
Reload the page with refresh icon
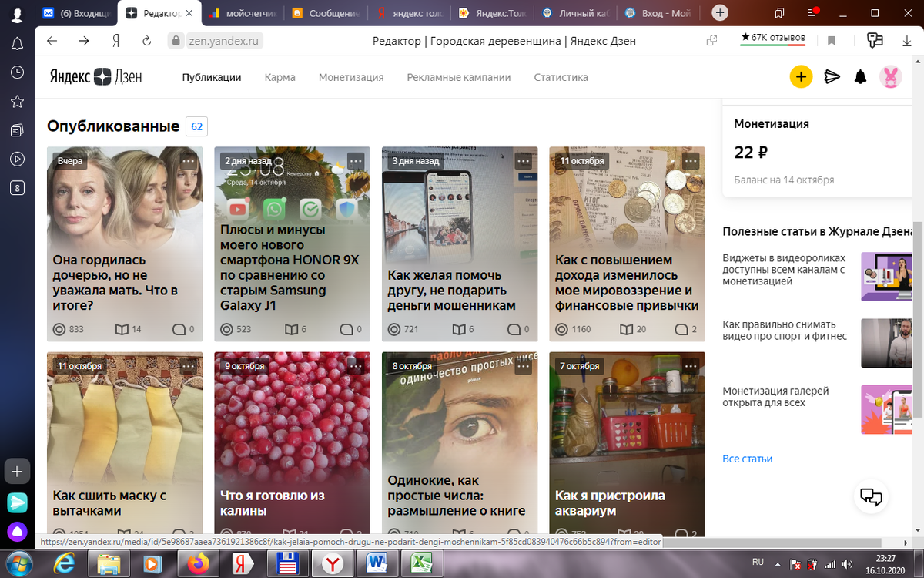146,41
